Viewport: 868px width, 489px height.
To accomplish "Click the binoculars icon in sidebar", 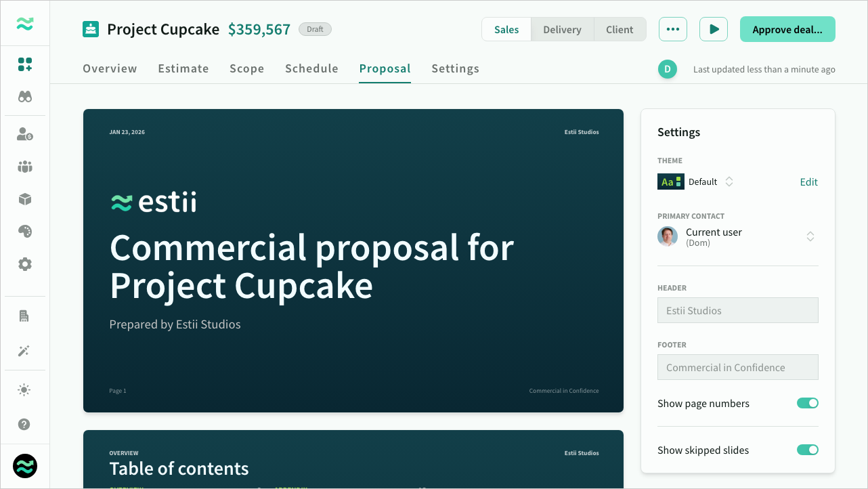I will [x=25, y=97].
